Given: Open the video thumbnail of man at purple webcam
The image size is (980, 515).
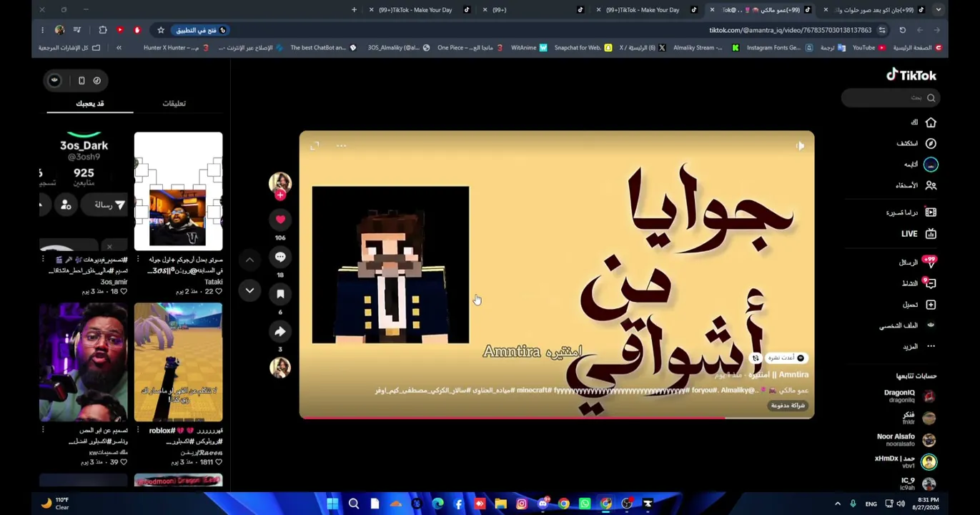Looking at the screenshot, I should coord(84,362).
